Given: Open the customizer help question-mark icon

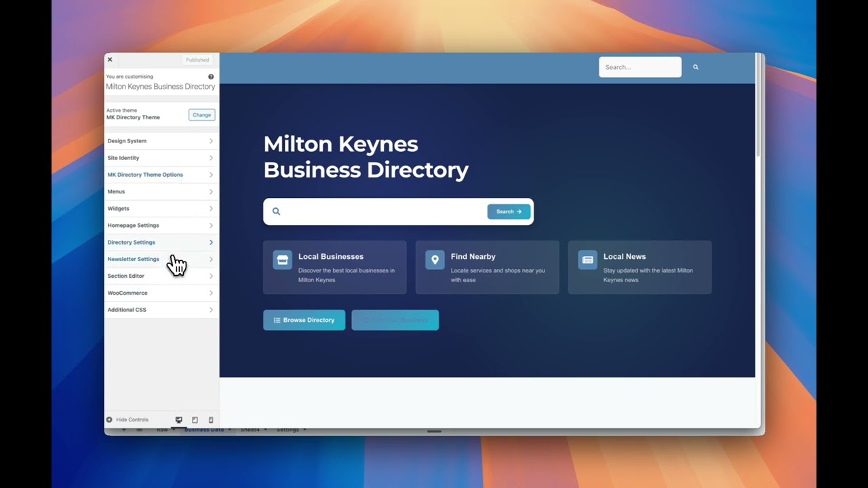Looking at the screenshot, I should (211, 77).
